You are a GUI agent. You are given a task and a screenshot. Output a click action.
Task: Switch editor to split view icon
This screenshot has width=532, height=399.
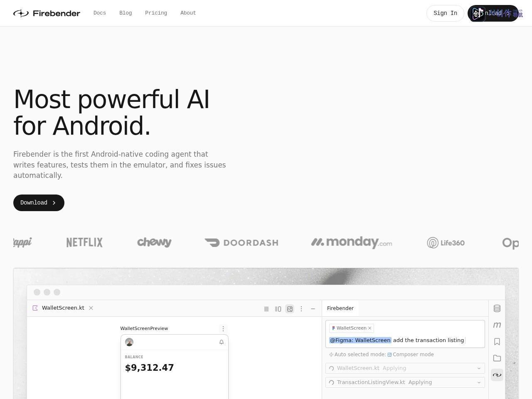coord(278,309)
